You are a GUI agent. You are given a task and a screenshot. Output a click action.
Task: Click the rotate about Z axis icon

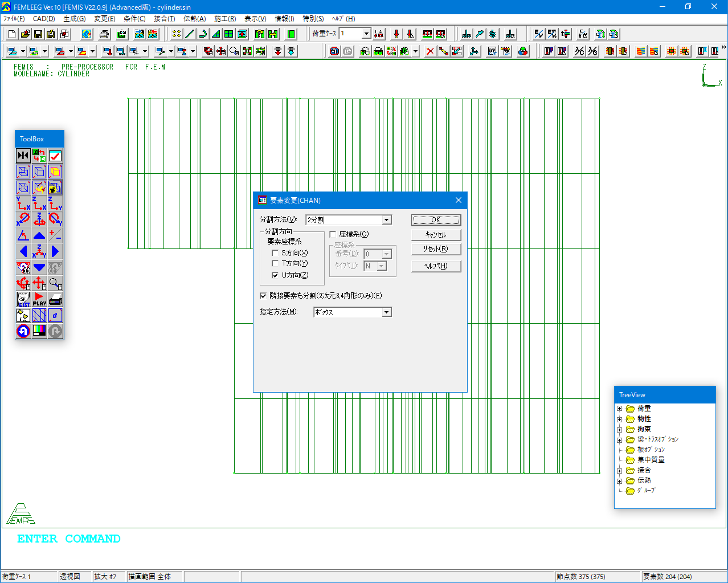[x=39, y=219]
